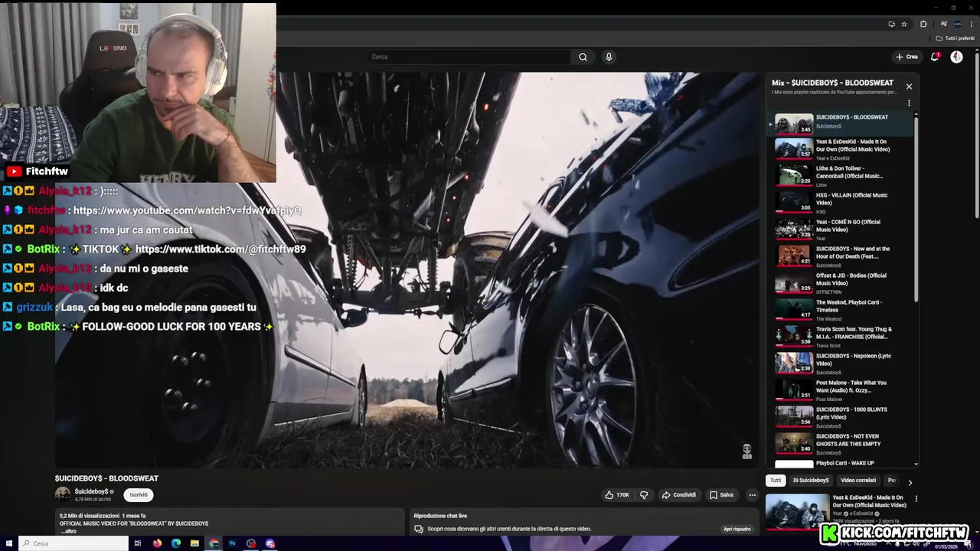980x551 pixels.
Task: Open the $uicideboy$ channel name link
Action: (91, 491)
